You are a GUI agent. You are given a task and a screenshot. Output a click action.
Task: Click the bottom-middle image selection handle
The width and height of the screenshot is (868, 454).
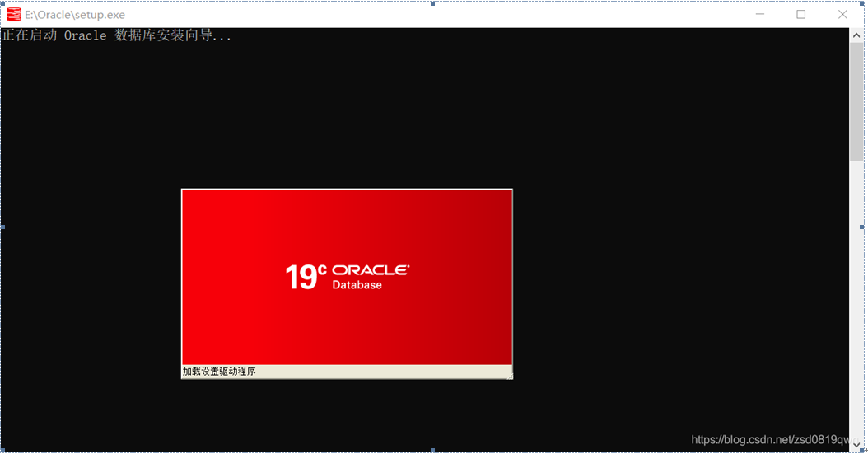pyautogui.click(x=433, y=451)
